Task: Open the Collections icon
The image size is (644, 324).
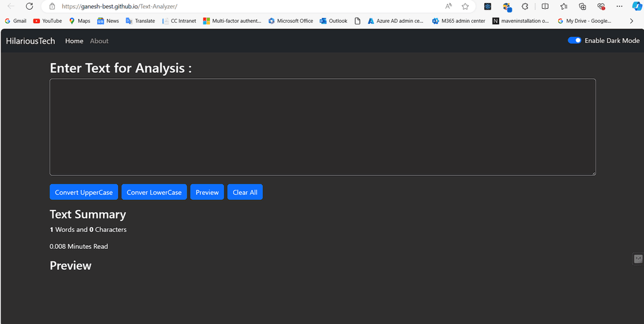Action: point(582,6)
